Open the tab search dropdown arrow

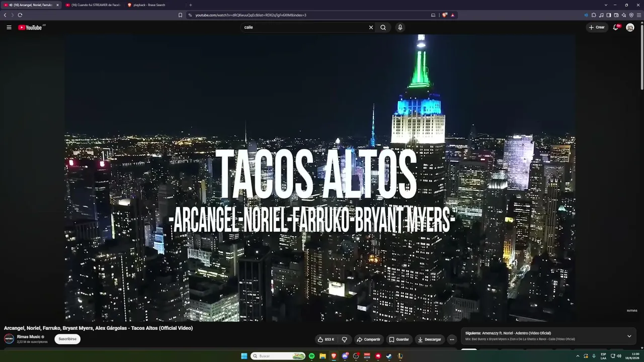606,5
